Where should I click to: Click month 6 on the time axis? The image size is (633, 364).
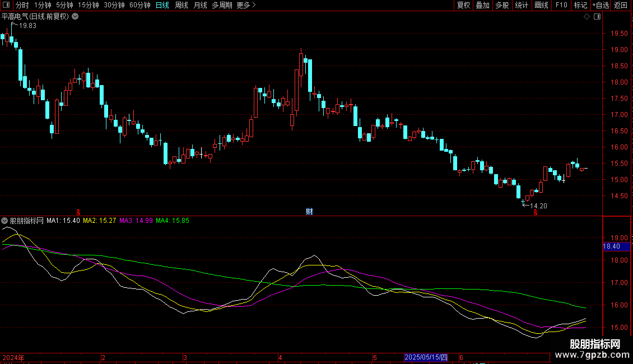[x=461, y=358]
